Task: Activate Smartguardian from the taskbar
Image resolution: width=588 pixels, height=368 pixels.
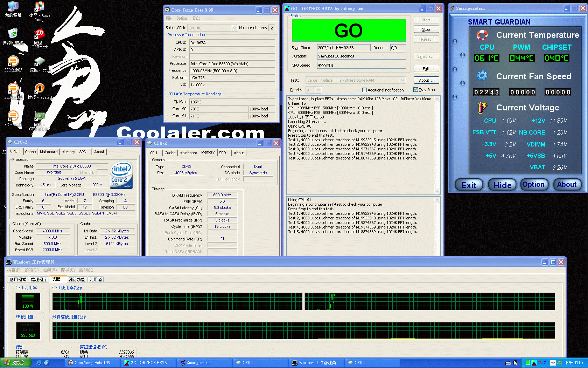Action: point(205,363)
